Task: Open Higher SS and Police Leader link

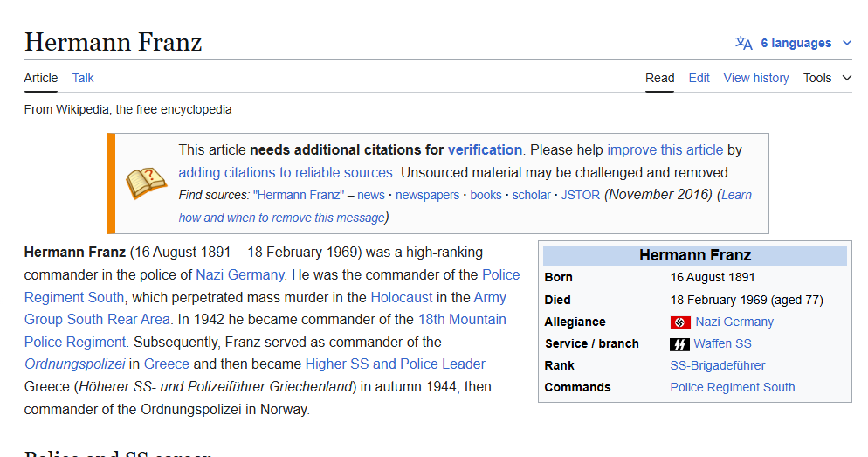Action: (x=396, y=364)
